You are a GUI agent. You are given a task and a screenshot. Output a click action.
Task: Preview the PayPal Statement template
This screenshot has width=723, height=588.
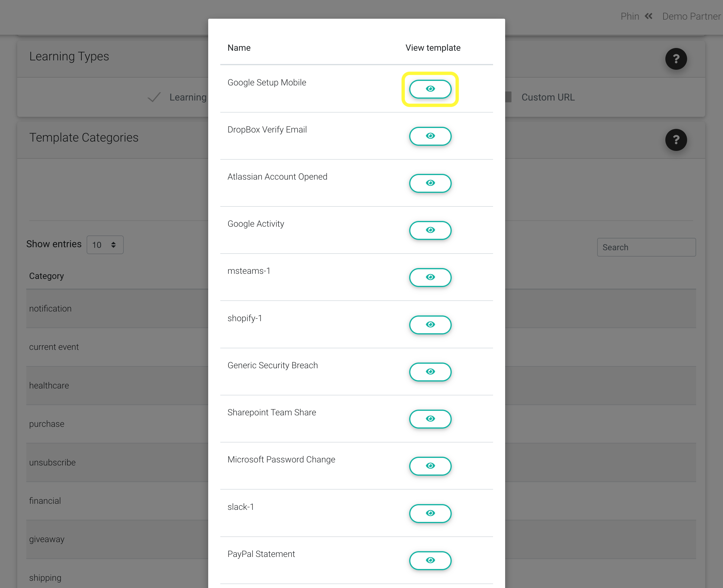[430, 561]
